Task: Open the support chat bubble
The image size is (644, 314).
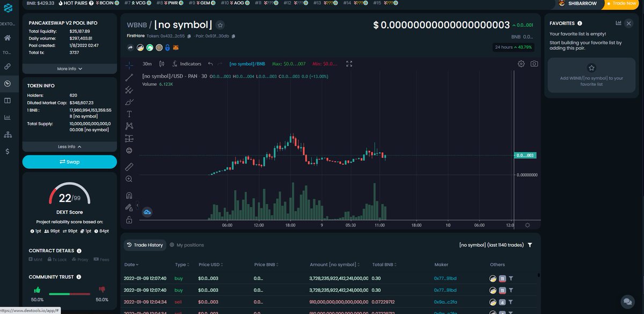Action: click(x=627, y=302)
